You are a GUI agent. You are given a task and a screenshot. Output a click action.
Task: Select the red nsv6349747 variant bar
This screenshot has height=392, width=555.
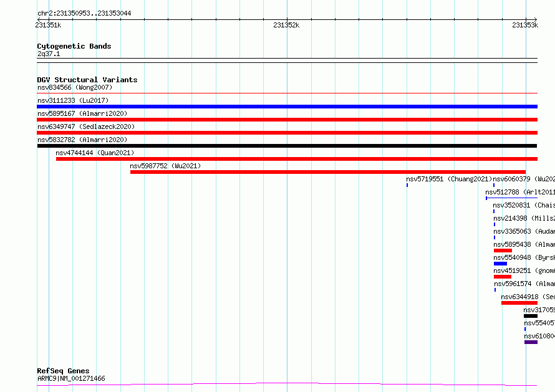(287, 133)
